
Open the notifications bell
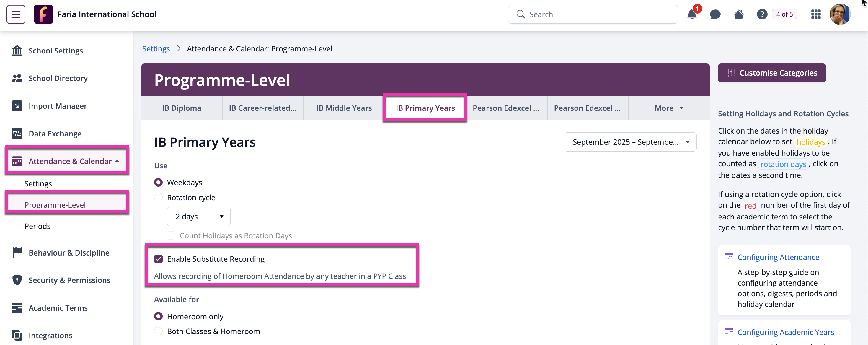pos(692,14)
